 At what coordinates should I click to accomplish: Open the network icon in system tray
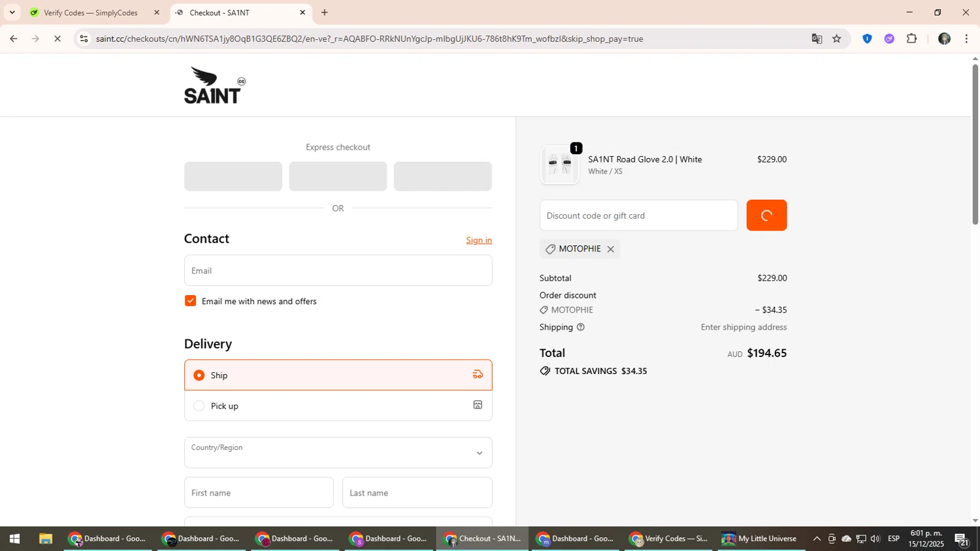click(861, 539)
